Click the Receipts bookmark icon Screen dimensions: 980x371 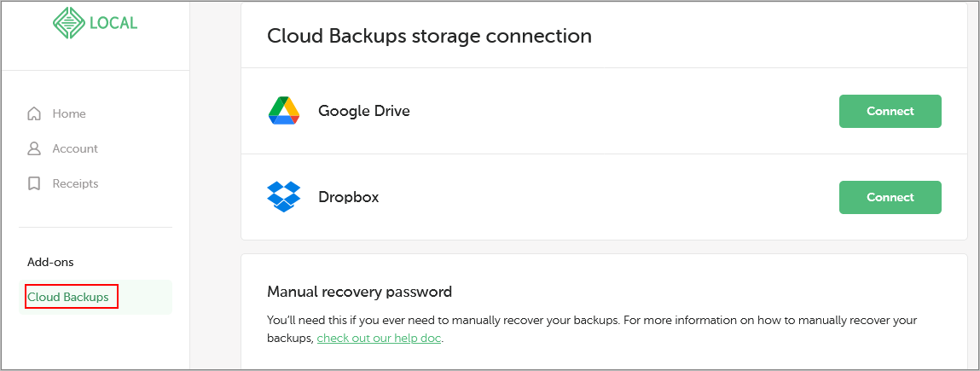coord(34,183)
